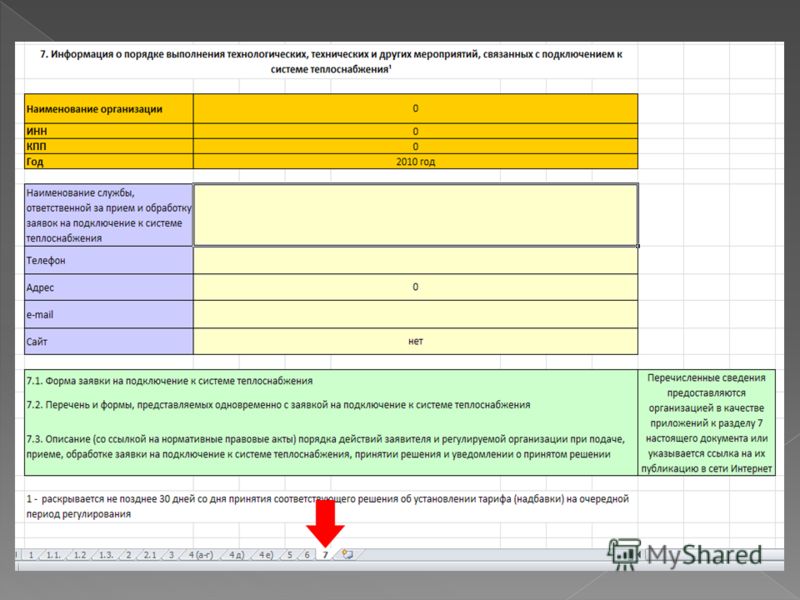Open sheet tab 1.1.
This screenshot has height=600, width=800.
coord(53,555)
